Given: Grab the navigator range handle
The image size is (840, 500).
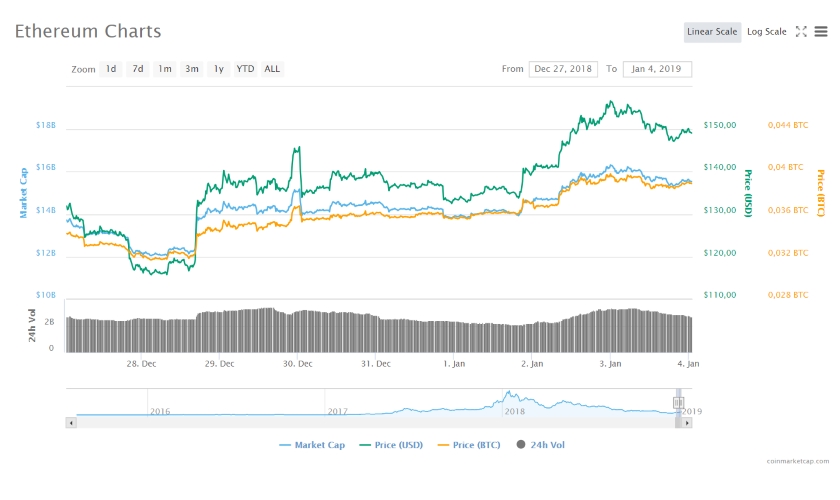Looking at the screenshot, I should tap(678, 402).
